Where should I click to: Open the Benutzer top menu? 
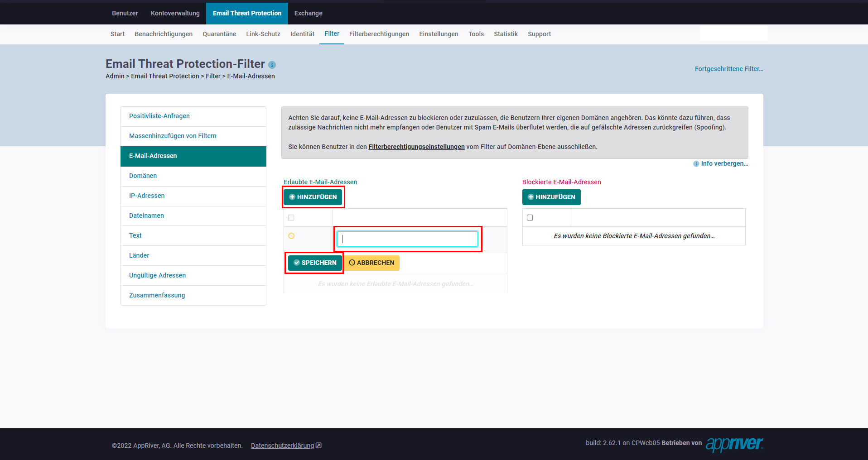[x=125, y=13]
